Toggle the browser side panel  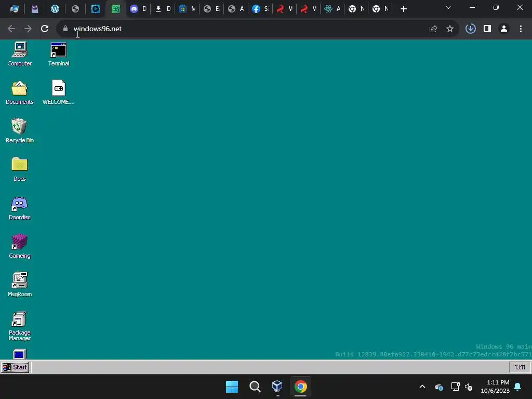(x=487, y=29)
